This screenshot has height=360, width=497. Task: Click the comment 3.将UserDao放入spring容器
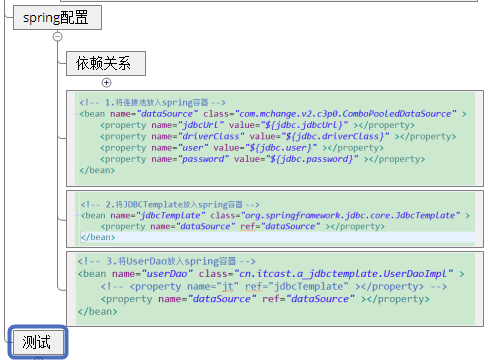167,261
